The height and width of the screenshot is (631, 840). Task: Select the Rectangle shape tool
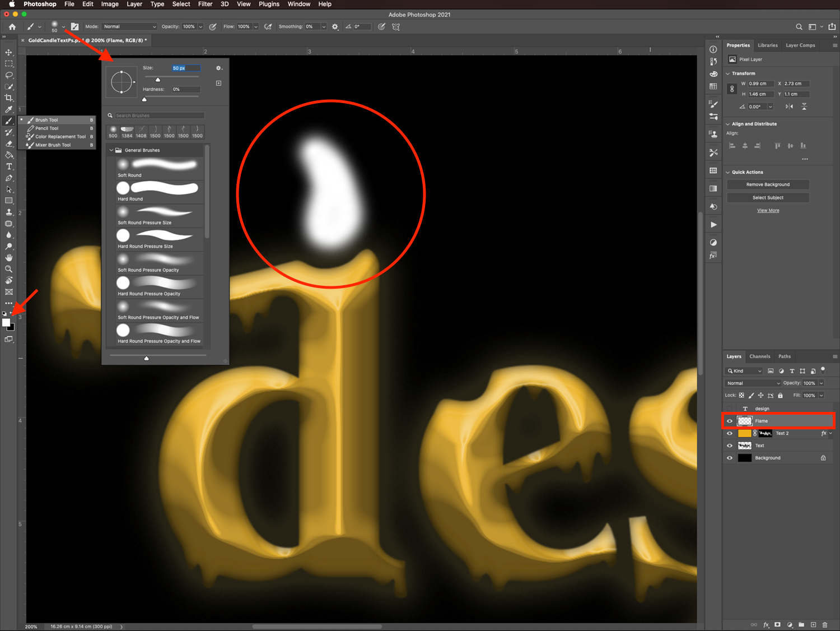tap(9, 201)
